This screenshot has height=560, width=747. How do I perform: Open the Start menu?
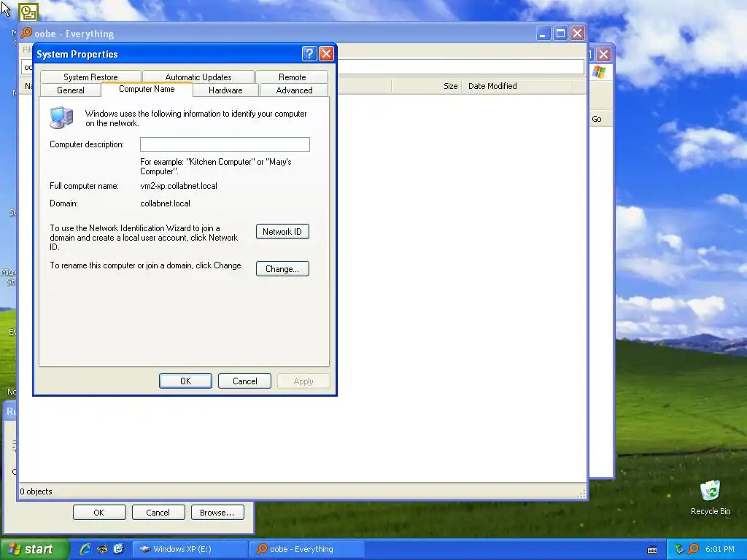pos(34,549)
